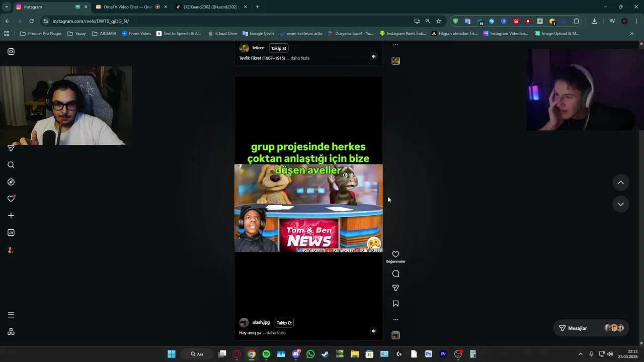Open the volume control in system tray
Screen dimensions: 644x362
click(610, 354)
